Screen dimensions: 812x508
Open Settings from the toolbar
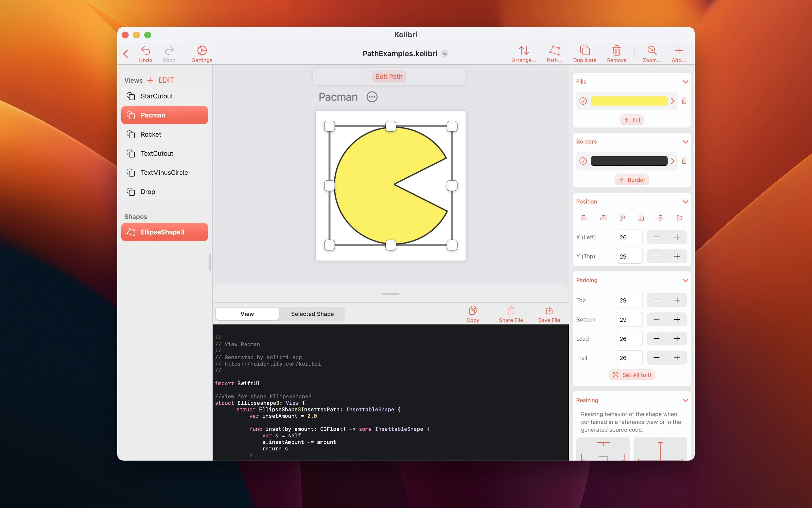coord(202,54)
